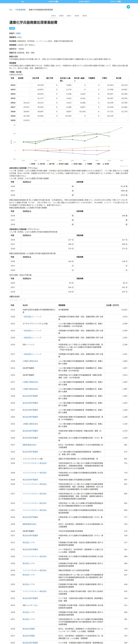Open 国際航業株式会社 in the 543 row

pyautogui.click(x=29, y=524)
